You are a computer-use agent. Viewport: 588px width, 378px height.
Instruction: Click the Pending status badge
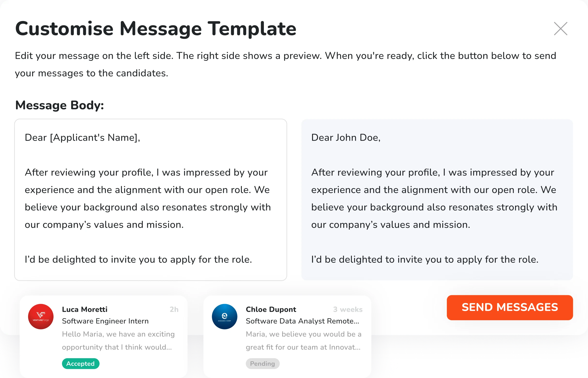[263, 364]
